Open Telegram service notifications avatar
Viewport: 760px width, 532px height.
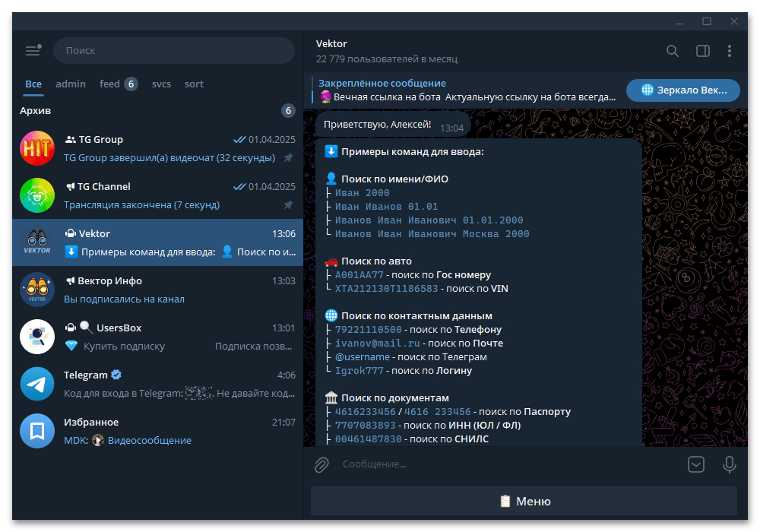(x=37, y=384)
